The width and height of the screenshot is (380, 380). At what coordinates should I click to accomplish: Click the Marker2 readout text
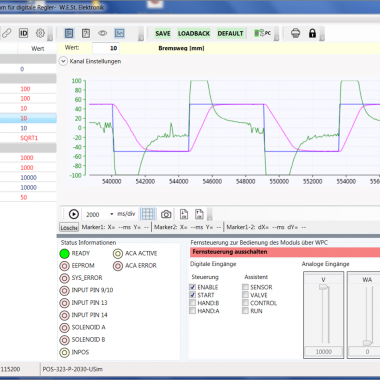(187, 227)
